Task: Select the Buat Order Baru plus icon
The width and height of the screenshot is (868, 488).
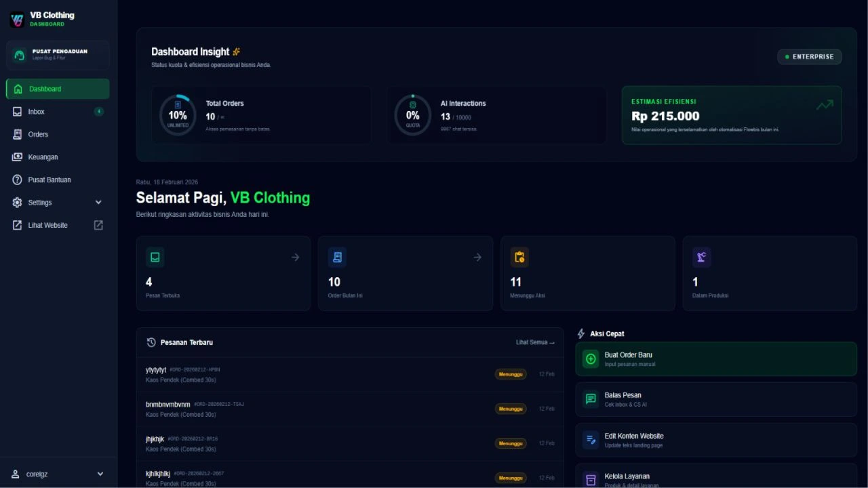Action: click(x=590, y=358)
